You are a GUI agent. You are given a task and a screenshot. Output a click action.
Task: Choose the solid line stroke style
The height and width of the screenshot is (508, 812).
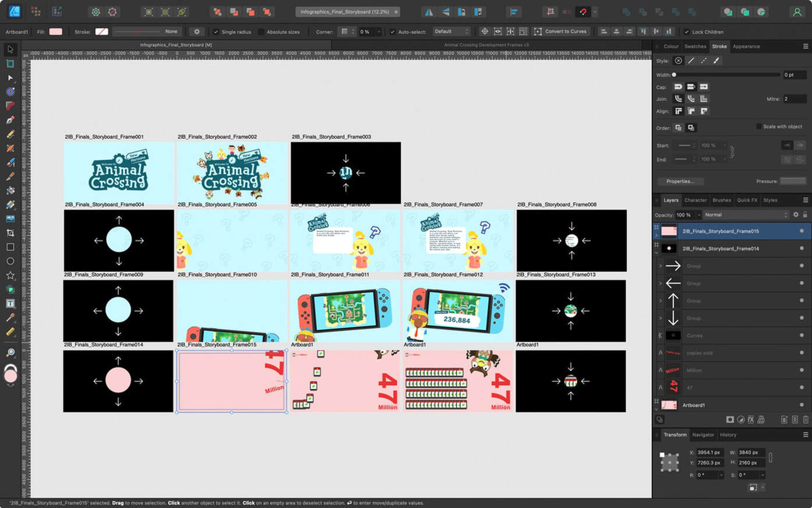pos(691,61)
